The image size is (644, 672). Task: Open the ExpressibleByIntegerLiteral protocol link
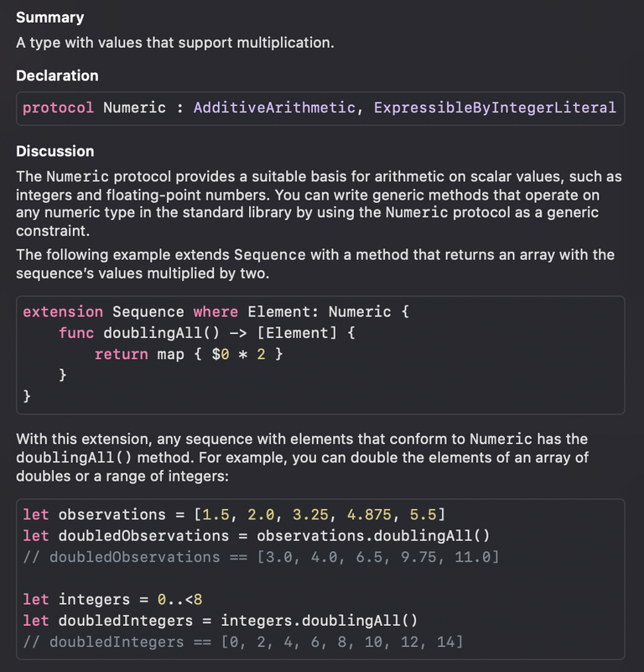tap(495, 107)
